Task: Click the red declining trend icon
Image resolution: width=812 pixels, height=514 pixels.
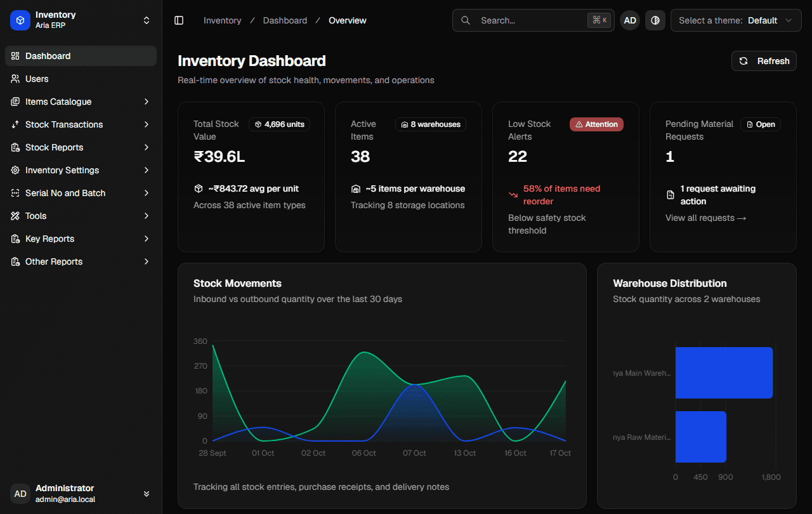Action: (513, 195)
